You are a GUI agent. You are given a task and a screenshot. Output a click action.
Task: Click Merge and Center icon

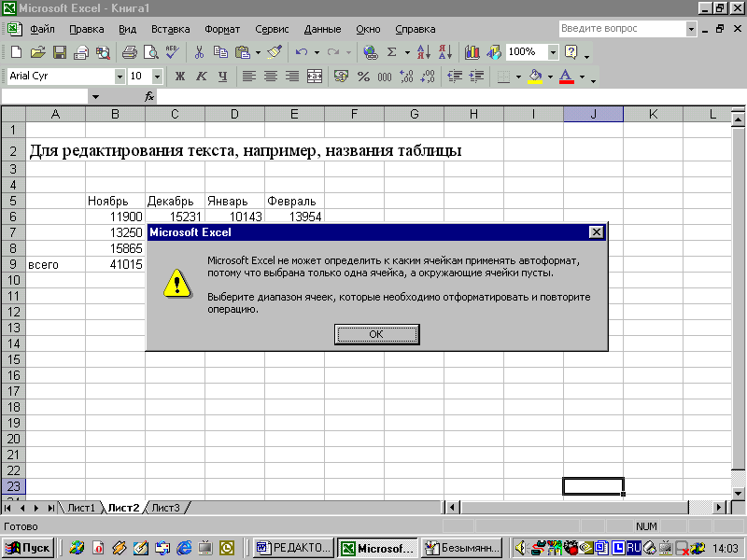[x=315, y=76]
